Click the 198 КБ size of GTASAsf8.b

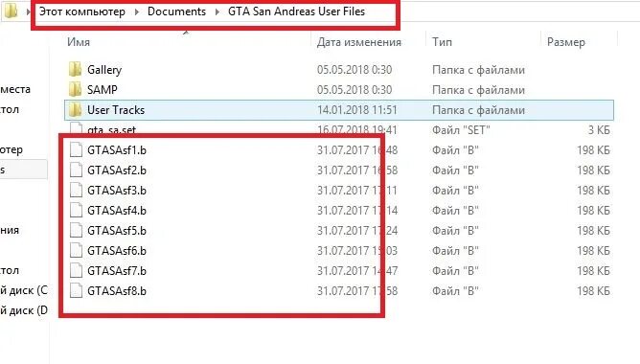point(593,291)
